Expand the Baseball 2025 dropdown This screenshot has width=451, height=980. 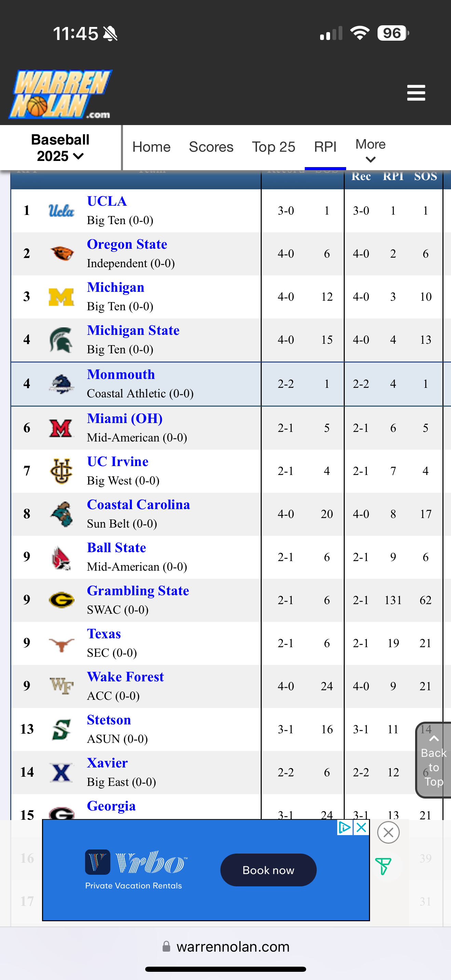click(60, 148)
